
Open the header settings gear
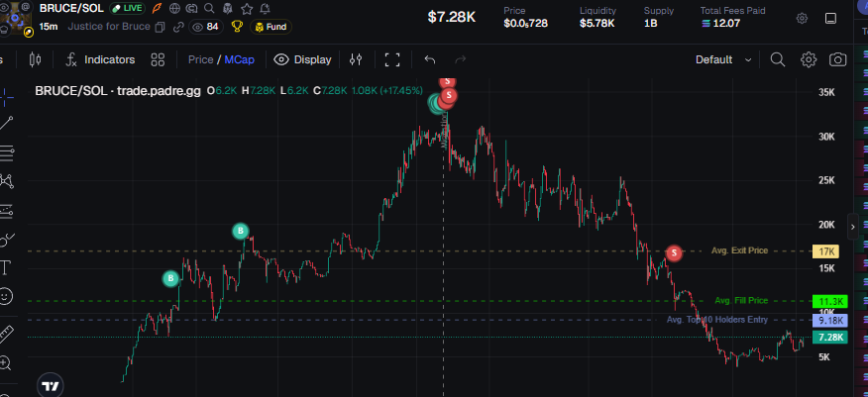(802, 18)
